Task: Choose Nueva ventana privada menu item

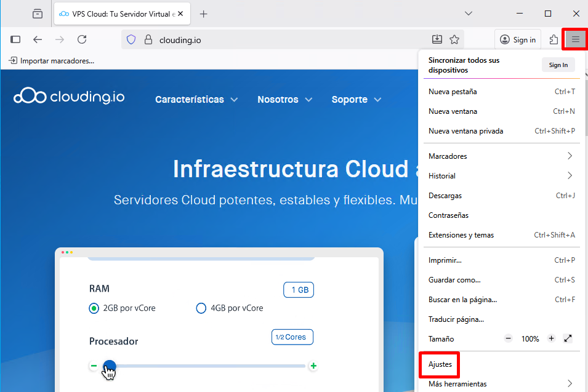Action: pyautogui.click(x=466, y=131)
